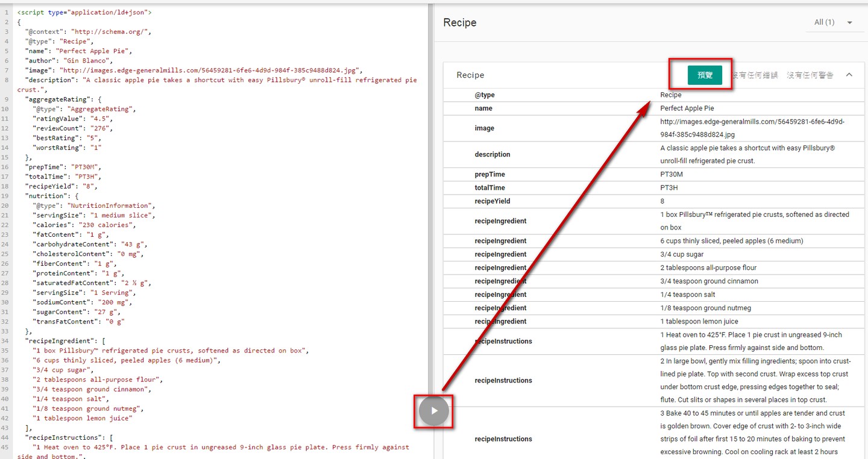Select the @type row in results
Viewport: 868px width, 459px height.
[653, 95]
